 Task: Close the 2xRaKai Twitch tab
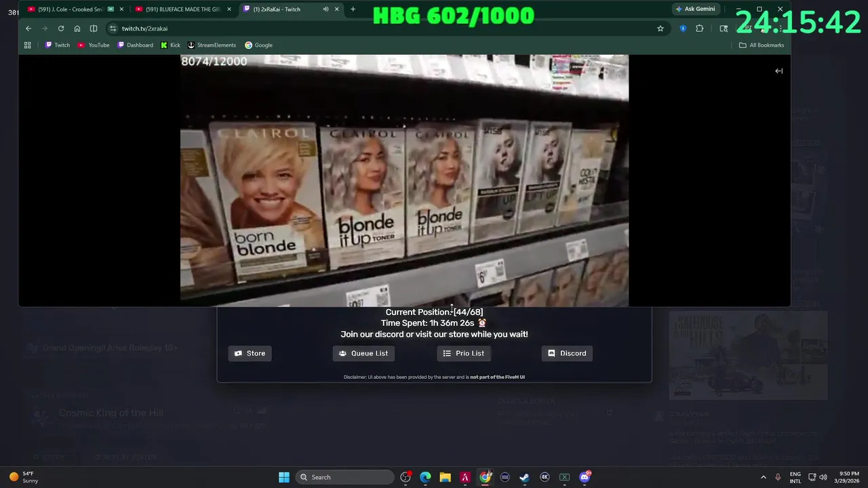[x=336, y=9]
